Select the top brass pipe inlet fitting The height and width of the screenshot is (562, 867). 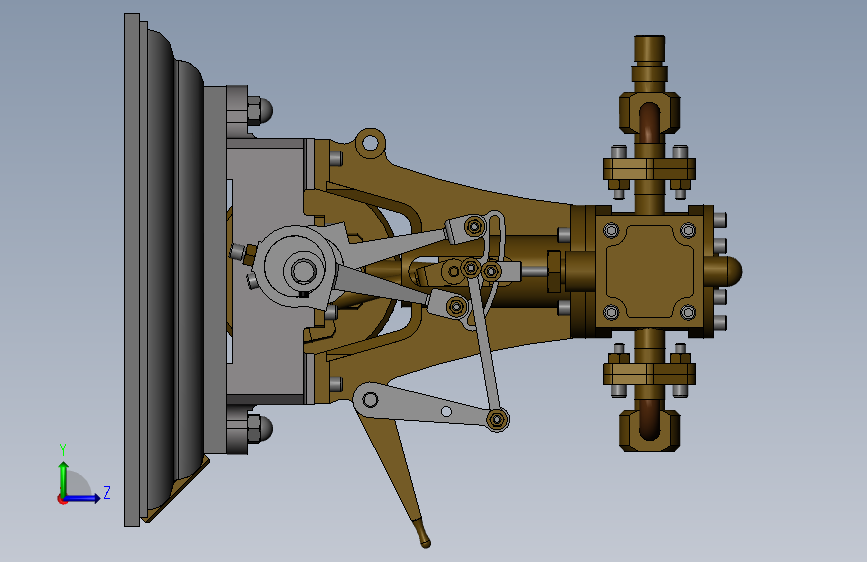tap(649, 51)
